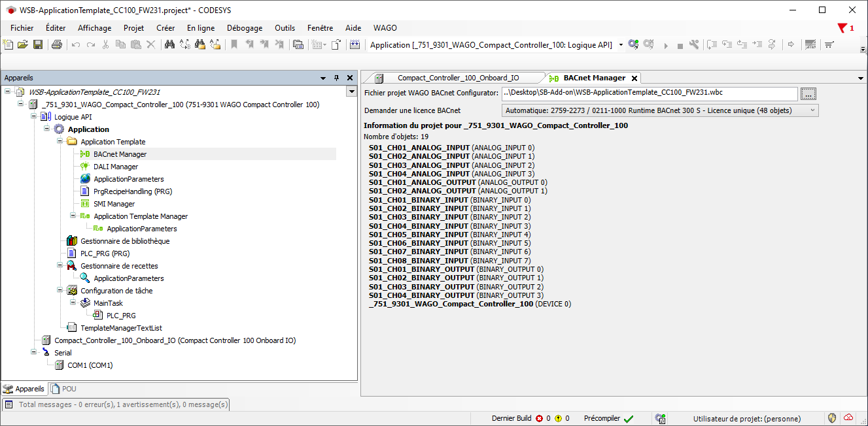Select SMI Manager in device tree
This screenshot has width=868, height=426.
tap(114, 204)
